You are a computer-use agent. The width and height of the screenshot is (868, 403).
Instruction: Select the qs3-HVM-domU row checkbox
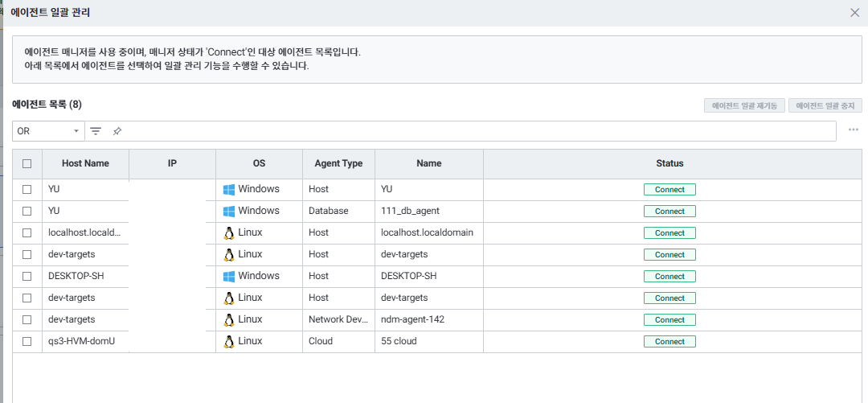coord(27,341)
